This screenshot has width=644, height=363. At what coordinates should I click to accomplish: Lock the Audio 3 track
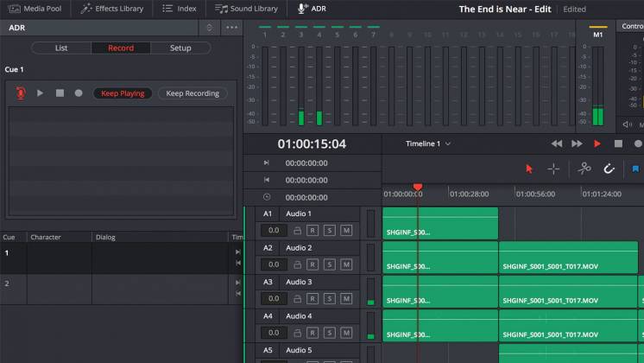click(297, 299)
